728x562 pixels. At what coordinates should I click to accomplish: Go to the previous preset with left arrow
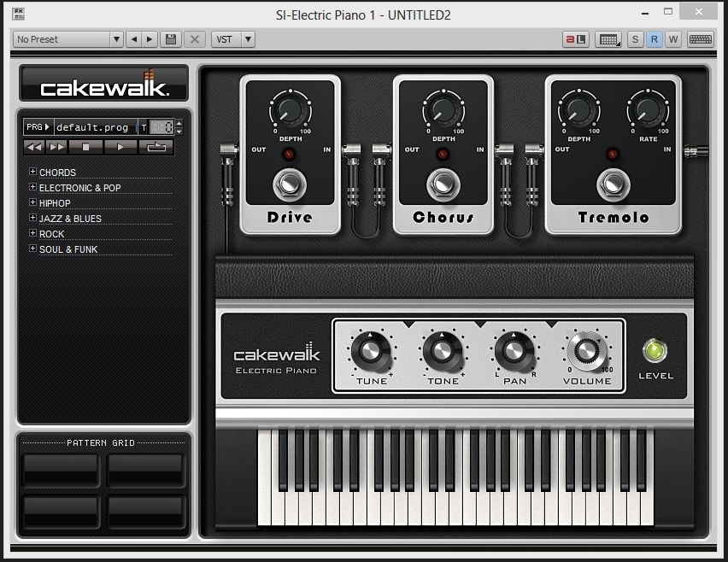click(x=133, y=39)
